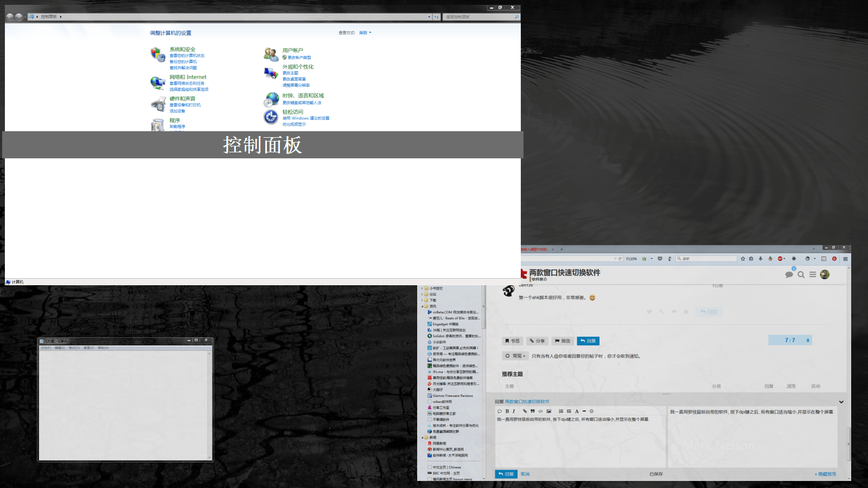This screenshot has height=488, width=868.
Task: Open the forum hamburger menu icon
Action: click(x=813, y=275)
